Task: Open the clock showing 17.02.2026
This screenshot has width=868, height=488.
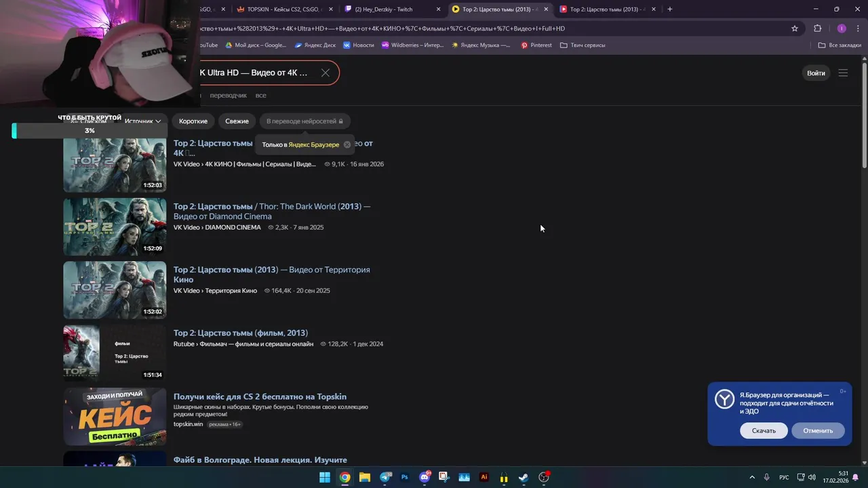Action: point(835,477)
